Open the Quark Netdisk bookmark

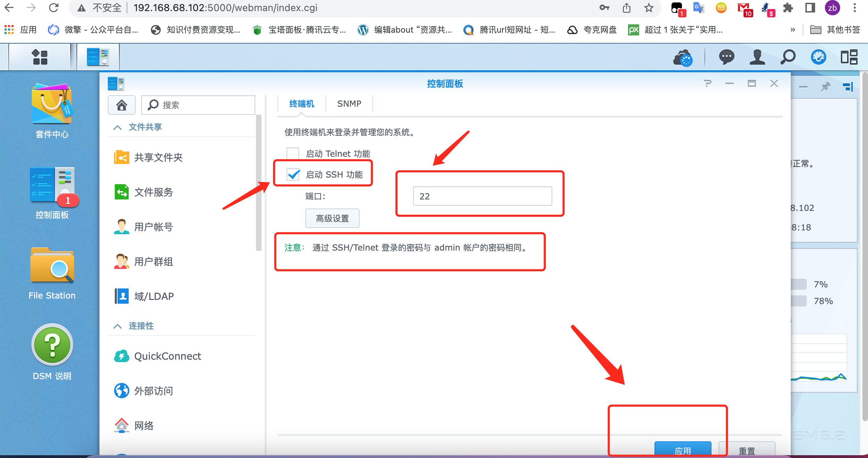(592, 30)
